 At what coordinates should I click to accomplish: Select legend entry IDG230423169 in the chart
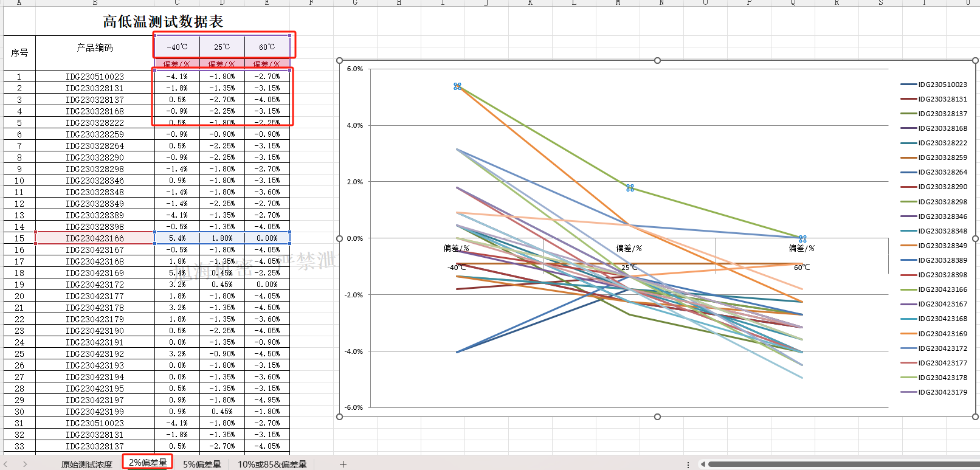click(934, 334)
